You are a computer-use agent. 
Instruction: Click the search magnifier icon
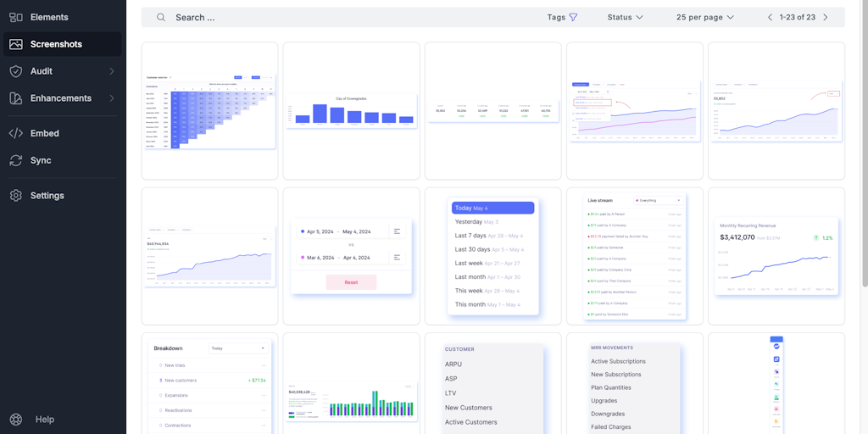pos(160,17)
